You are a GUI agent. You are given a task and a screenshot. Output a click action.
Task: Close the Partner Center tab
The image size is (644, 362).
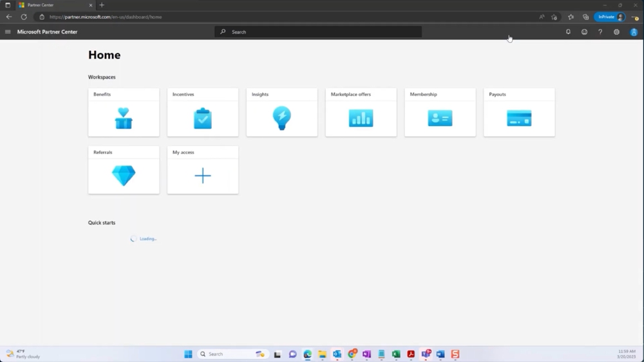(x=91, y=5)
